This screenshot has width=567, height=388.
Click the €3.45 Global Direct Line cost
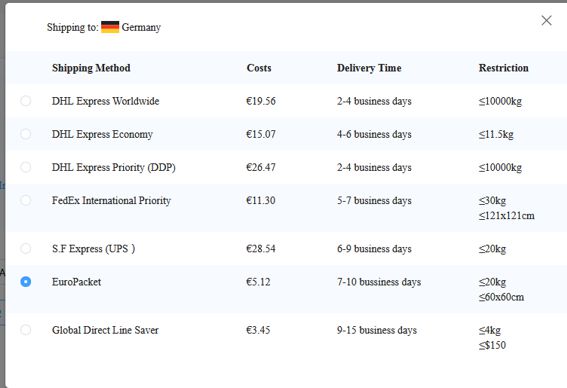pyautogui.click(x=258, y=330)
